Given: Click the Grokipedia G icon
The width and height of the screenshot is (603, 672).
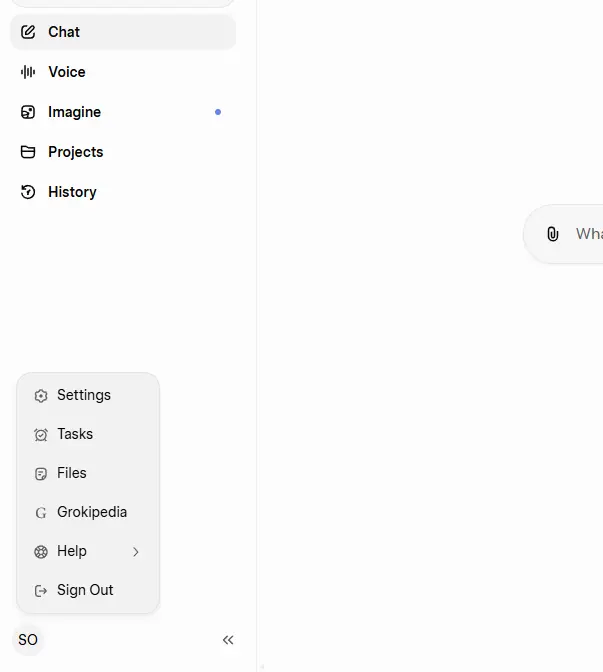Looking at the screenshot, I should point(41,513).
